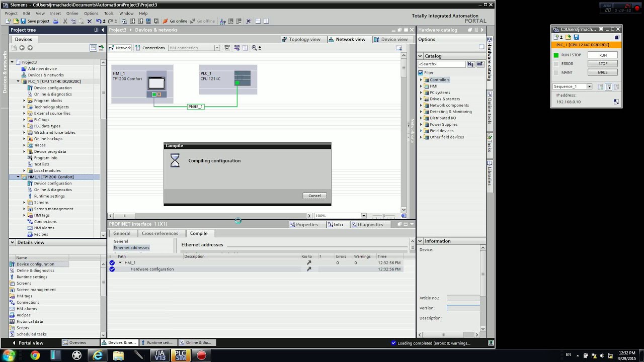Click the Delete X icon in toolbar
This screenshot has height=362, width=644.
click(x=90, y=21)
